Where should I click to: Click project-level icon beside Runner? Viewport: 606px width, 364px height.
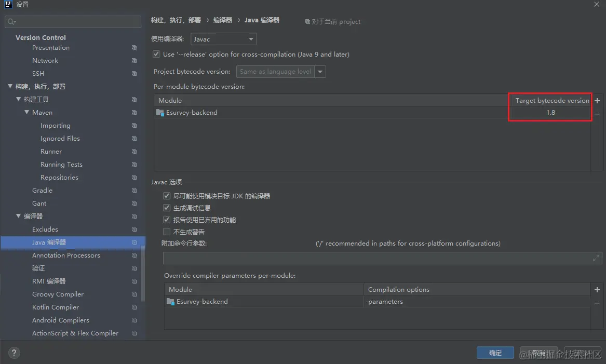point(134,152)
